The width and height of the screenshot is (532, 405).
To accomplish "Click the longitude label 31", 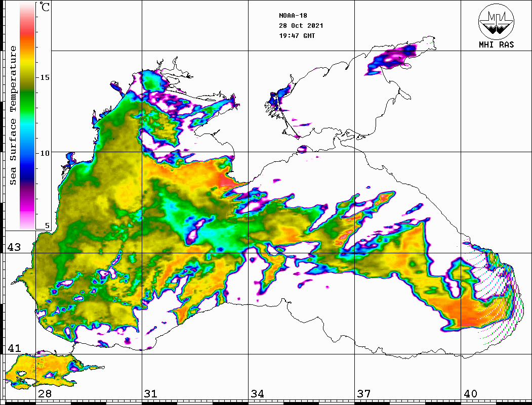I will pos(151,393).
